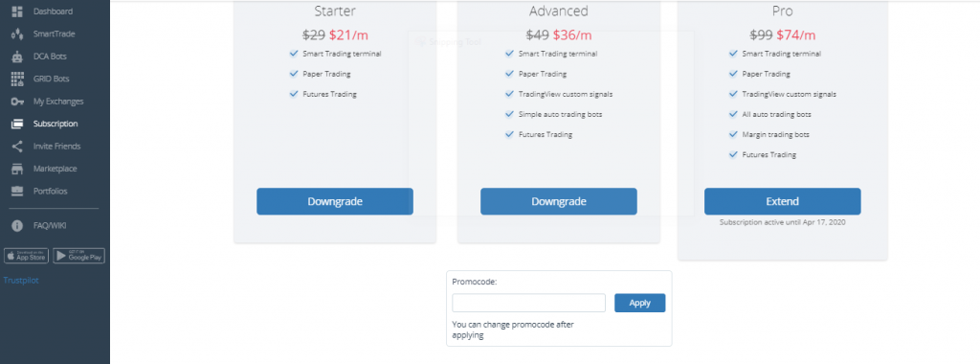
Task: Focus the Promocode input field
Action: pos(528,303)
